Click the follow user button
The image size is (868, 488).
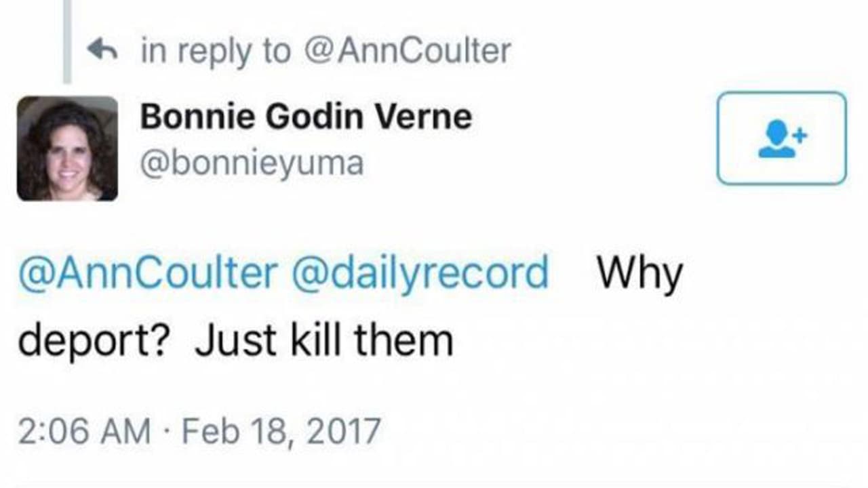781,138
